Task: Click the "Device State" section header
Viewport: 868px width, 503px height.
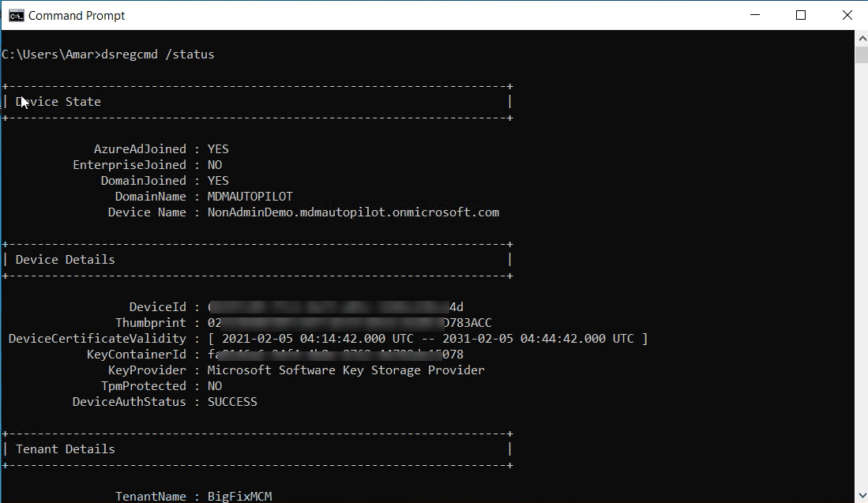Action: (x=58, y=102)
